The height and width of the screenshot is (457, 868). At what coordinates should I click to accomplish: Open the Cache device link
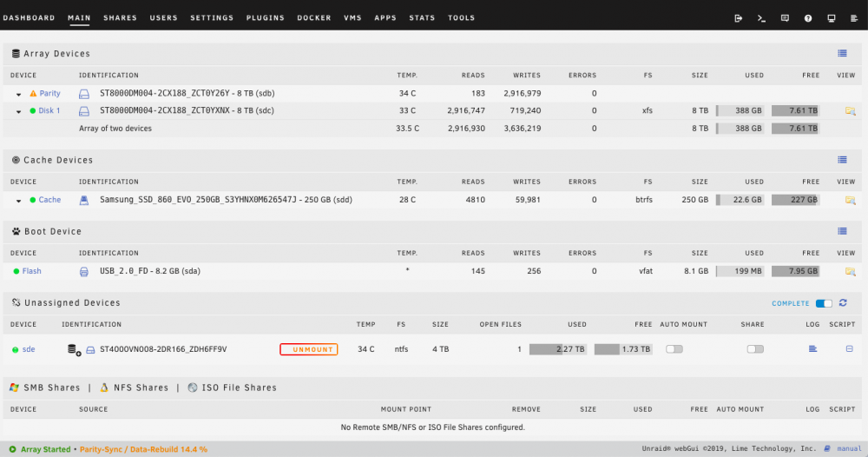pos(49,200)
